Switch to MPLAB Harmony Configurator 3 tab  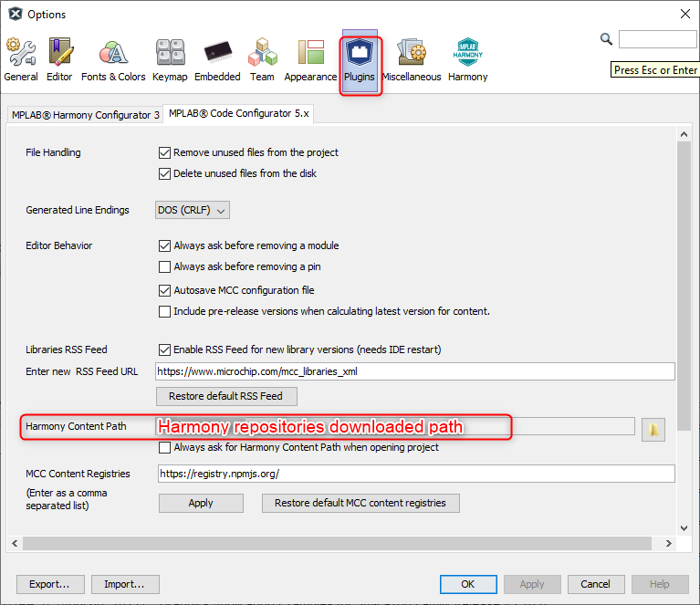(x=85, y=114)
